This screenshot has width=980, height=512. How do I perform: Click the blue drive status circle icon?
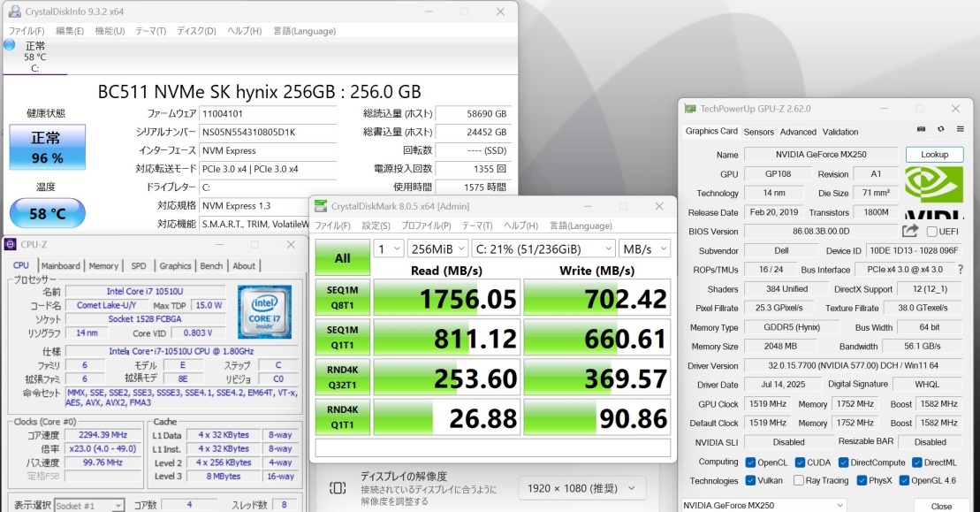pyautogui.click(x=9, y=44)
